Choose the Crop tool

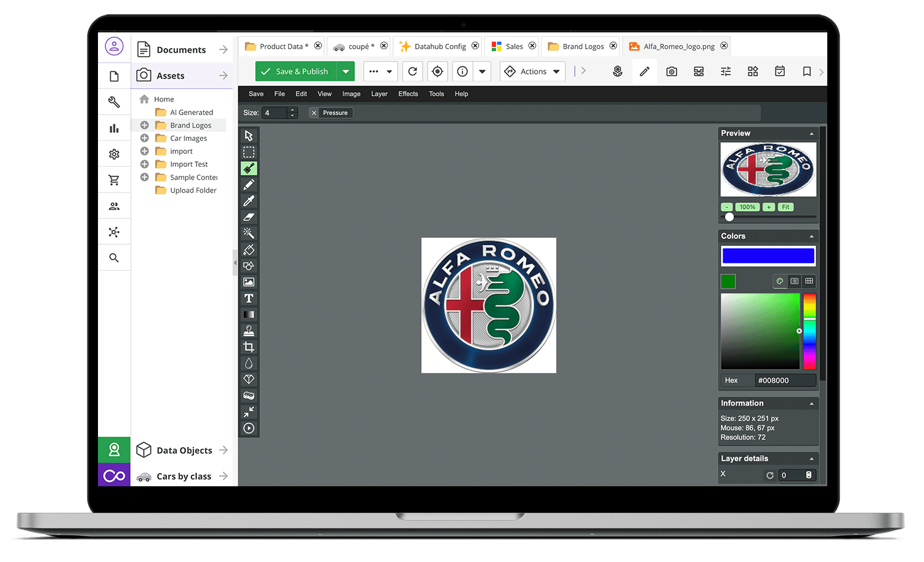(x=249, y=347)
